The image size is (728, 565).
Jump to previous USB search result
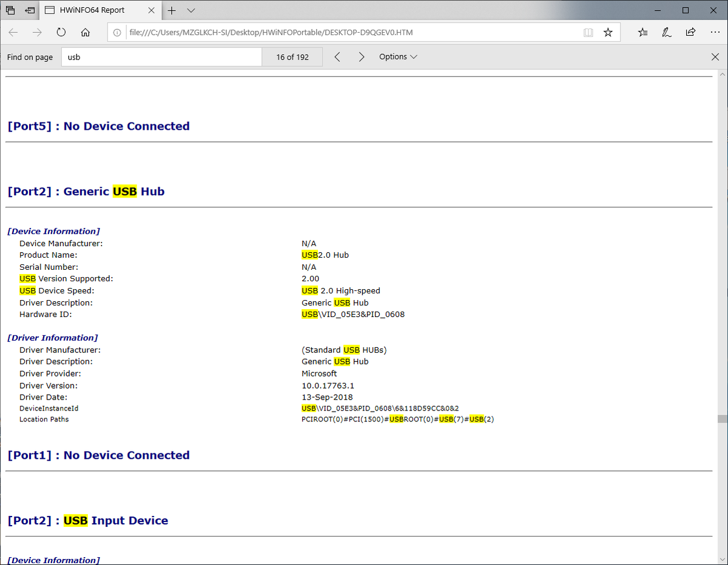coord(337,57)
